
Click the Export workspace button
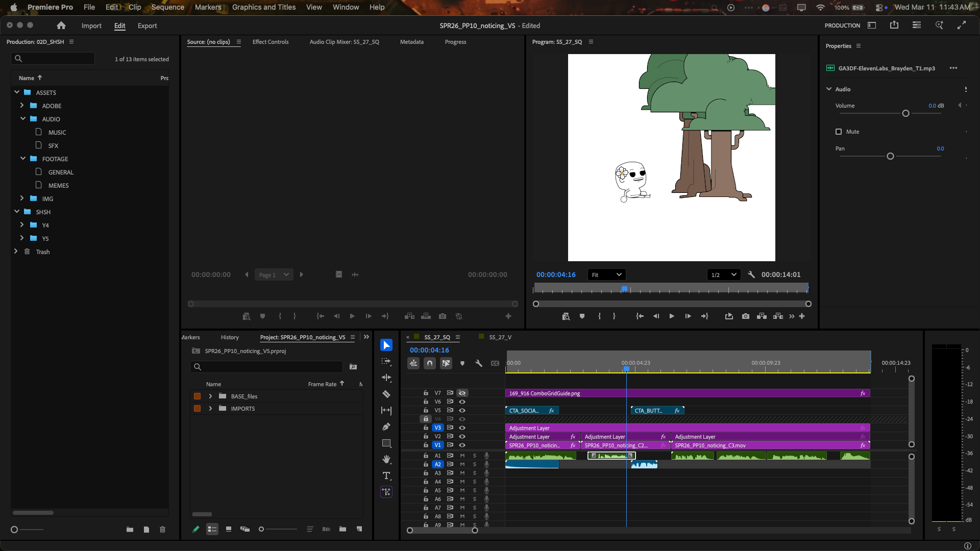click(147, 26)
